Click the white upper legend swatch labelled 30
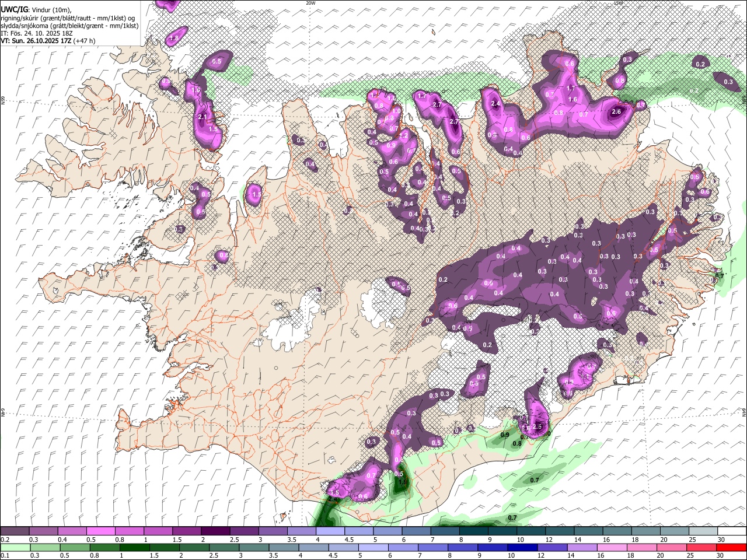Viewport: 747px width, 560px height. coord(732,531)
